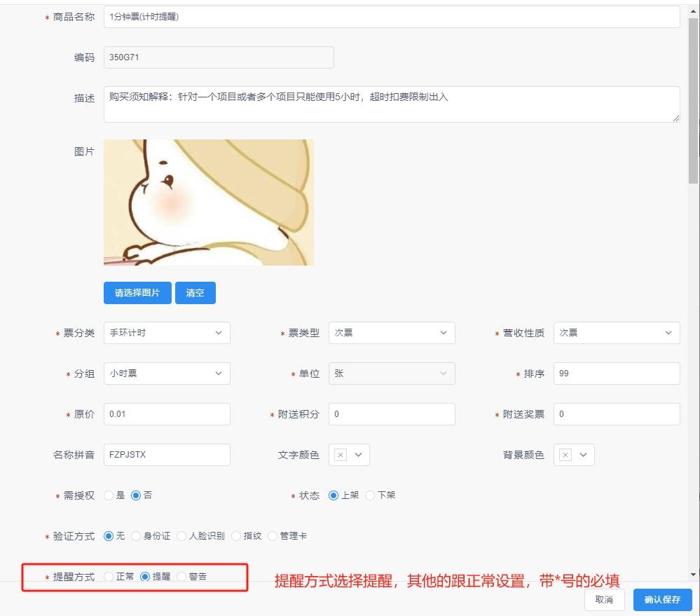The image size is (700, 616).
Task: Click the 编码 field 350G71
Action: click(219, 57)
